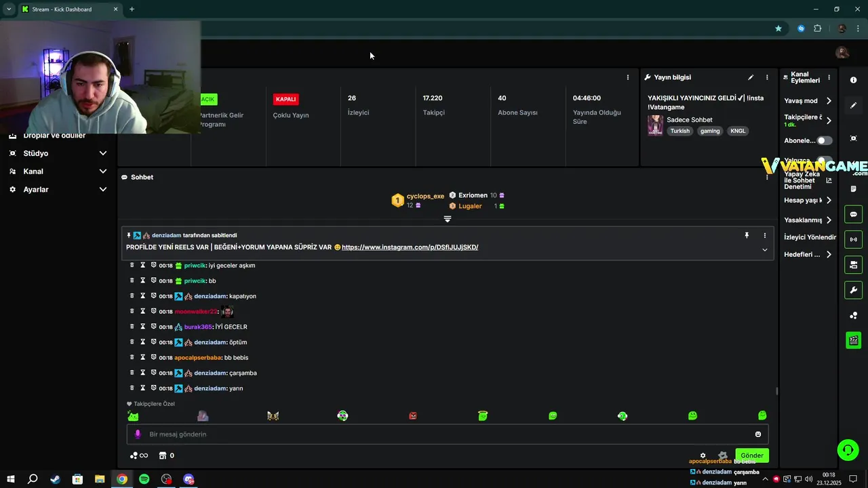Collapse the pinned message chevron
This screenshot has width=868, height=488.
click(764, 250)
